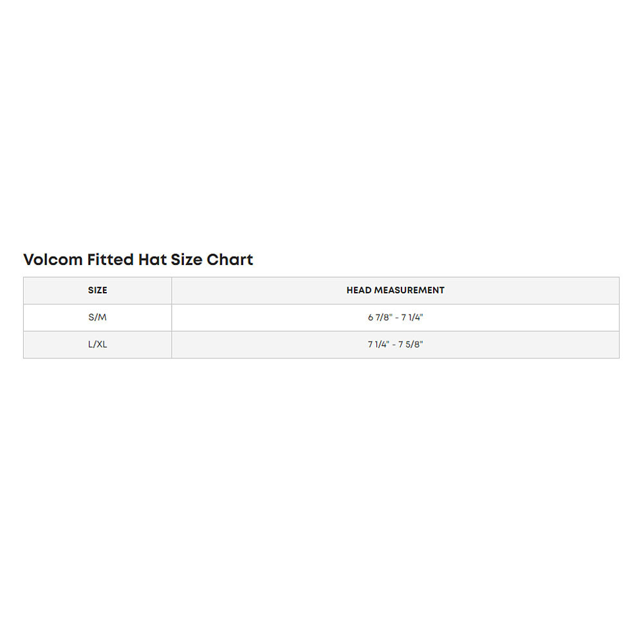Screen dimensions: 644x644
Task: Click the letter M in the S/M cell
Action: (102, 317)
